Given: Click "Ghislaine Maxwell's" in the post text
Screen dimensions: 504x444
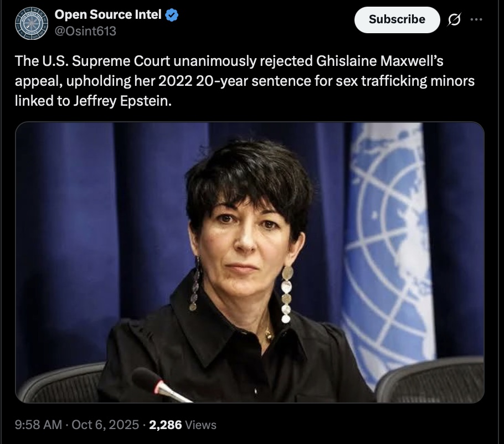Looking at the screenshot, I should point(377,61).
